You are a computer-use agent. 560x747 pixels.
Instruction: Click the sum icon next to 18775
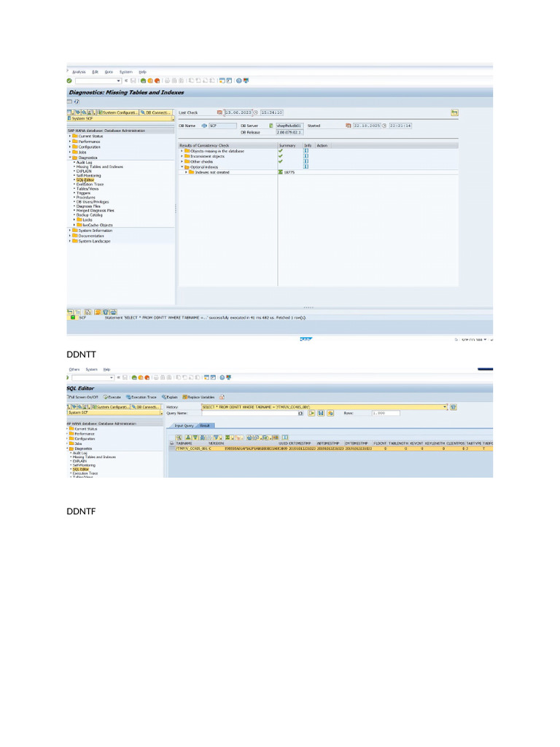click(281, 172)
